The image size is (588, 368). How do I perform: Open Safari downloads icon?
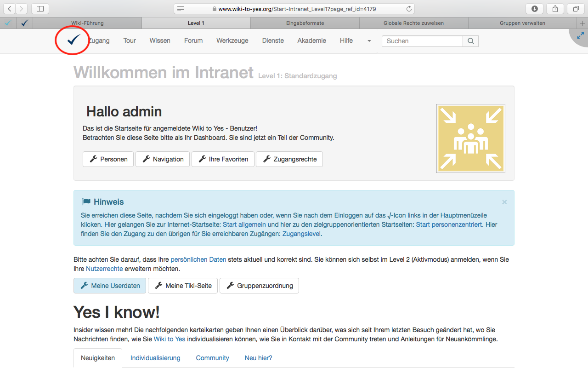534,9
